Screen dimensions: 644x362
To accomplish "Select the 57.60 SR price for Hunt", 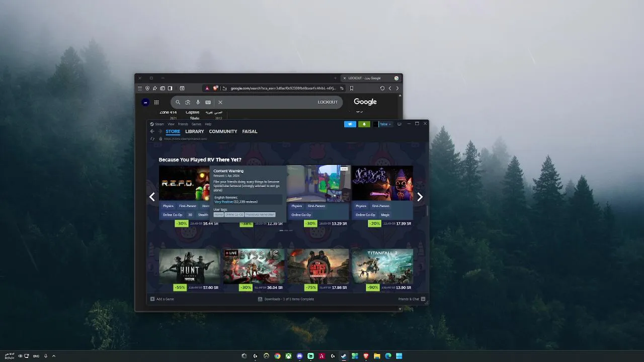I will [x=211, y=288].
